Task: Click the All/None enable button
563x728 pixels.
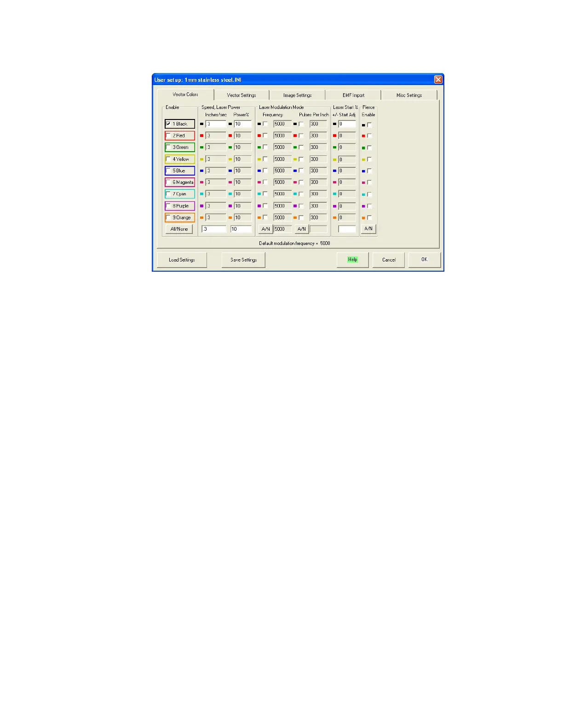Action: tap(179, 229)
